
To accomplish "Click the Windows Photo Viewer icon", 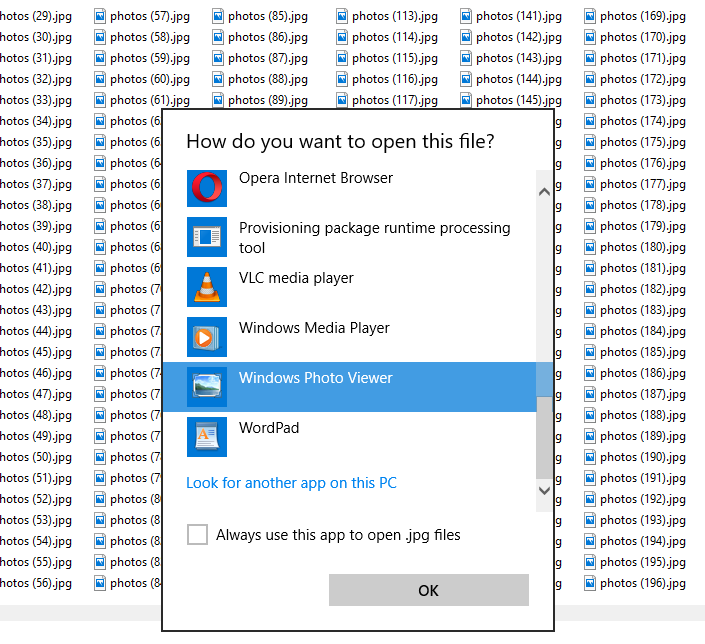I will pyautogui.click(x=207, y=387).
